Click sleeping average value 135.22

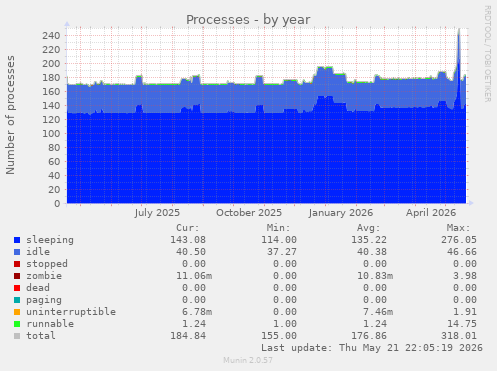(x=369, y=240)
